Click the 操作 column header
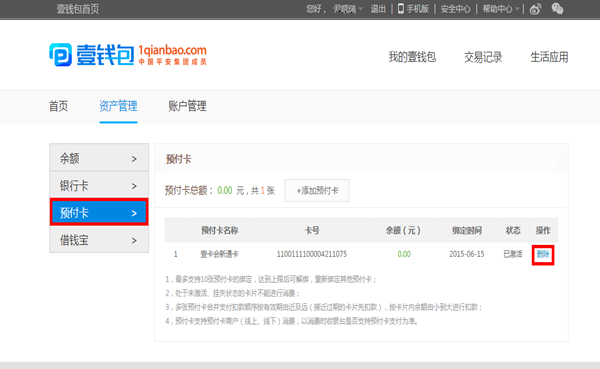Viewport: 600px width, 369px height. click(543, 230)
